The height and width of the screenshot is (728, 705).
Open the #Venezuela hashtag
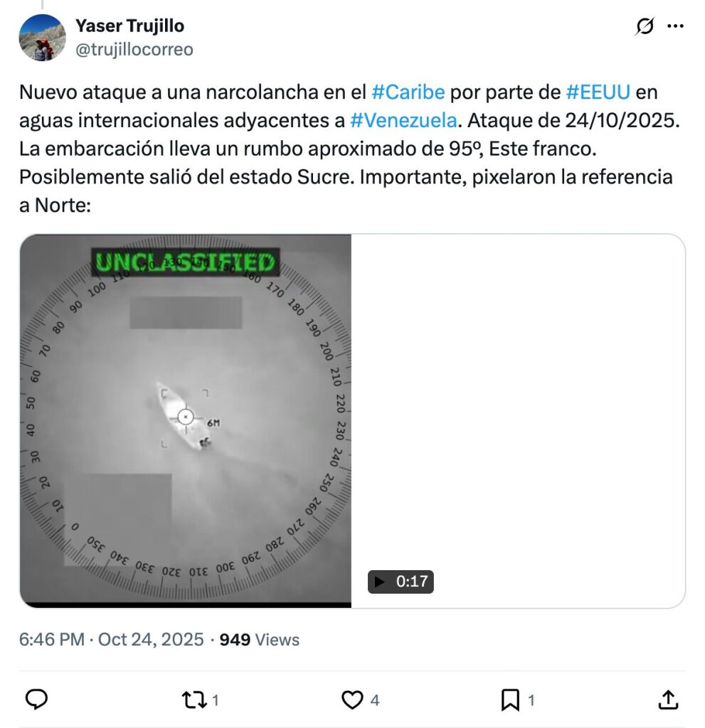403,120
